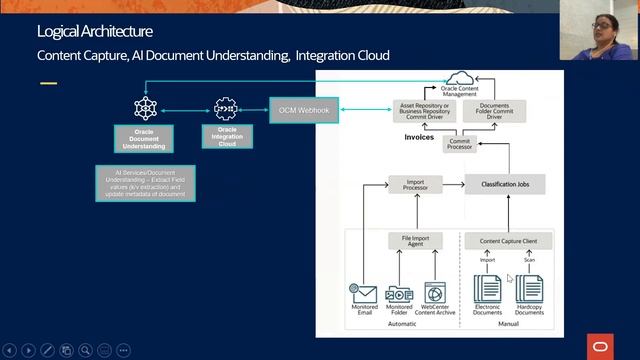Viewport: 640px width, 360px height.
Task: Click the Oracle Document Understanding network icon
Action: pyautogui.click(x=146, y=109)
